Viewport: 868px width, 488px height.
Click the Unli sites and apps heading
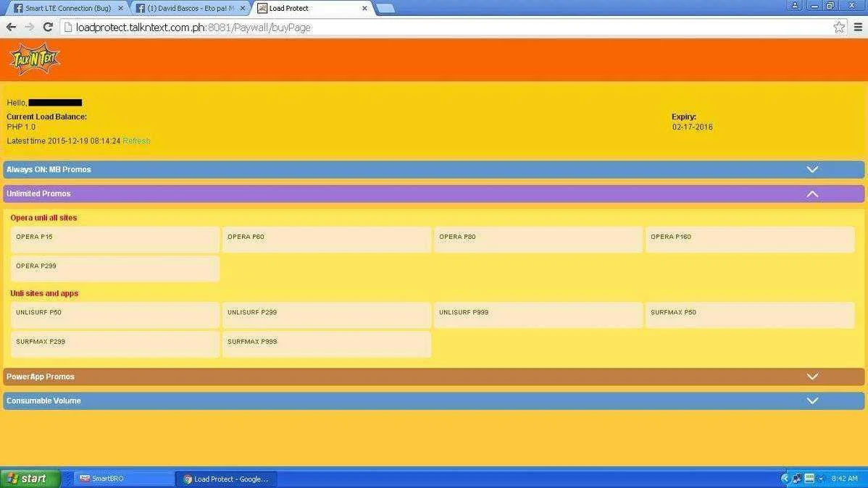[x=44, y=293]
